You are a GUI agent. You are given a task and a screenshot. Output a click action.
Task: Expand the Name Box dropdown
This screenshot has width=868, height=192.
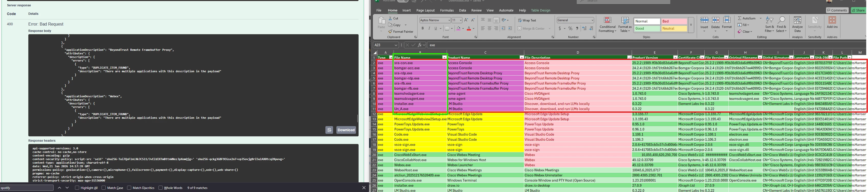coord(396,45)
